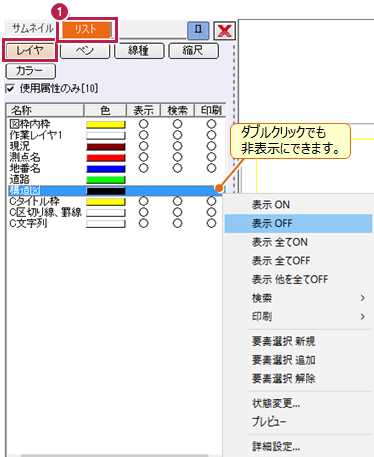Click the pin panel icon
Viewport: 374px width, 457px height.
tap(198, 31)
